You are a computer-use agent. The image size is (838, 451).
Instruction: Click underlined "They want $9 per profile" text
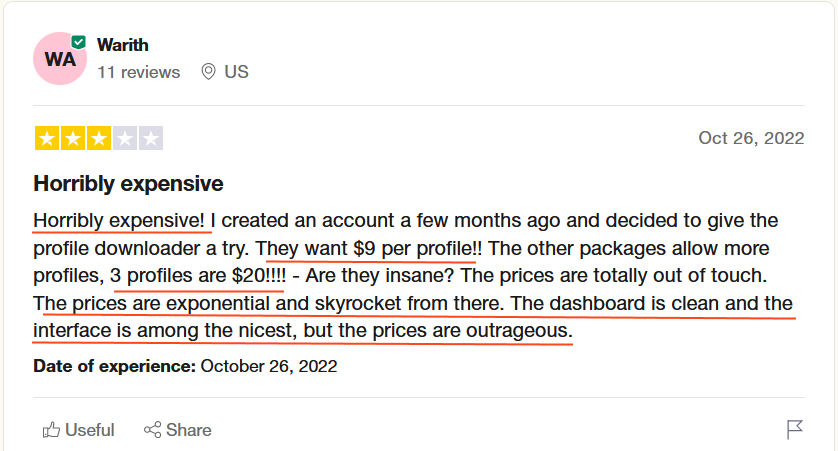(368, 248)
